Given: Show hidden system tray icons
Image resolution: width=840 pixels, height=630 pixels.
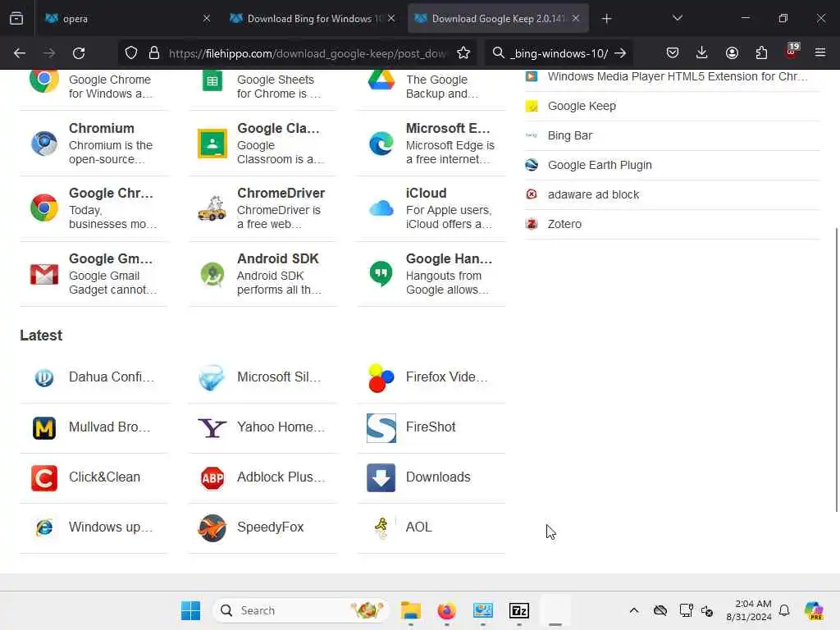Looking at the screenshot, I should tap(634, 610).
